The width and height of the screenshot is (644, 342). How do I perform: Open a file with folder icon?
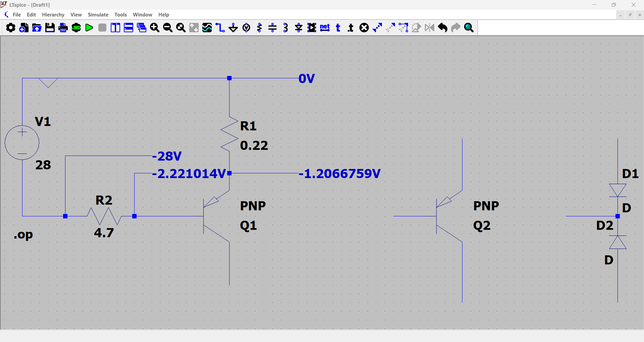[37, 28]
